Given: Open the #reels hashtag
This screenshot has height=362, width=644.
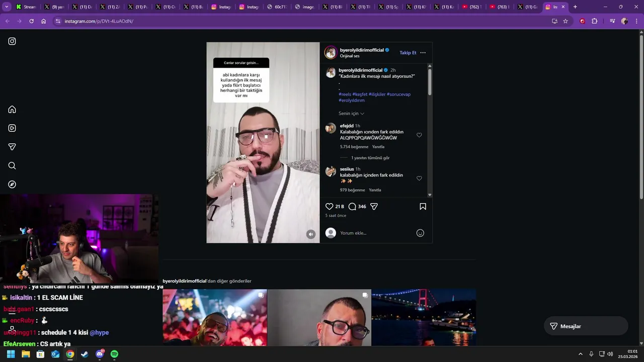Looking at the screenshot, I should pyautogui.click(x=345, y=95).
